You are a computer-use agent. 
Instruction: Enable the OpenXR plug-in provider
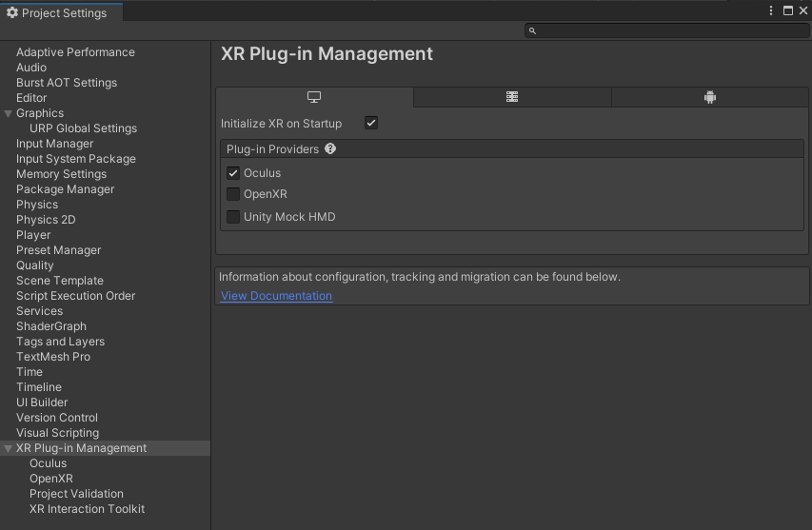[233, 194]
